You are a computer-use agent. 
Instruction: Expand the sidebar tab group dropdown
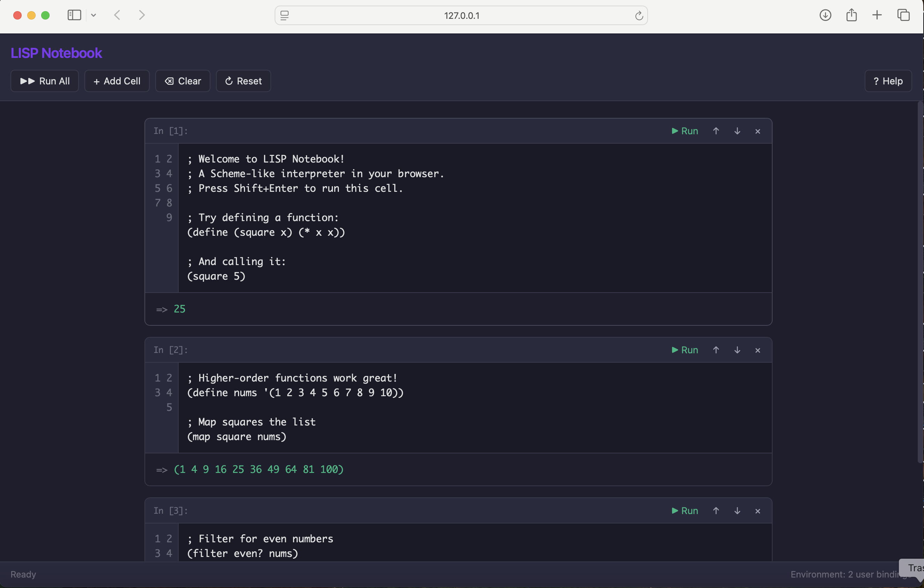[x=94, y=15]
